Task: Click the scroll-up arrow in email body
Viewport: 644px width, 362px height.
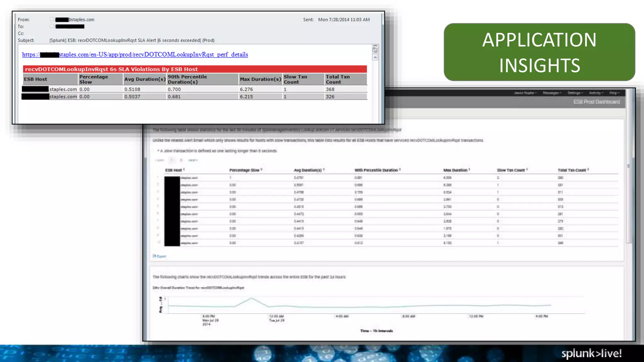Action: (375, 57)
